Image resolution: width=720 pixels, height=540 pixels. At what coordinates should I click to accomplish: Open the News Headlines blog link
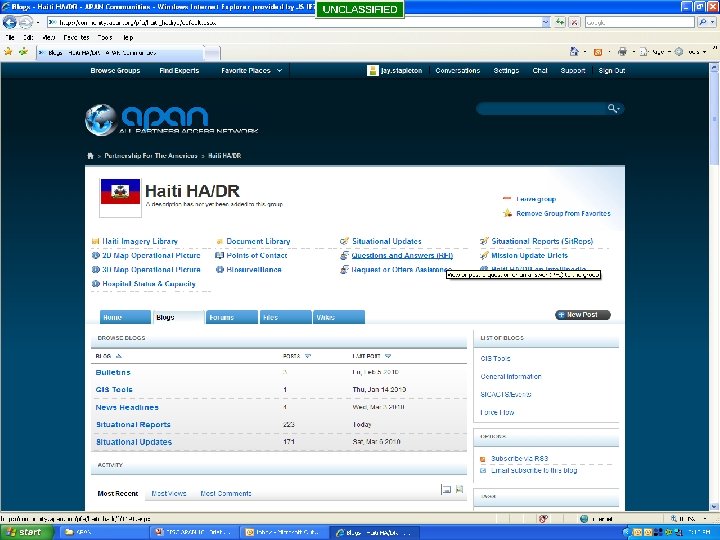(127, 407)
